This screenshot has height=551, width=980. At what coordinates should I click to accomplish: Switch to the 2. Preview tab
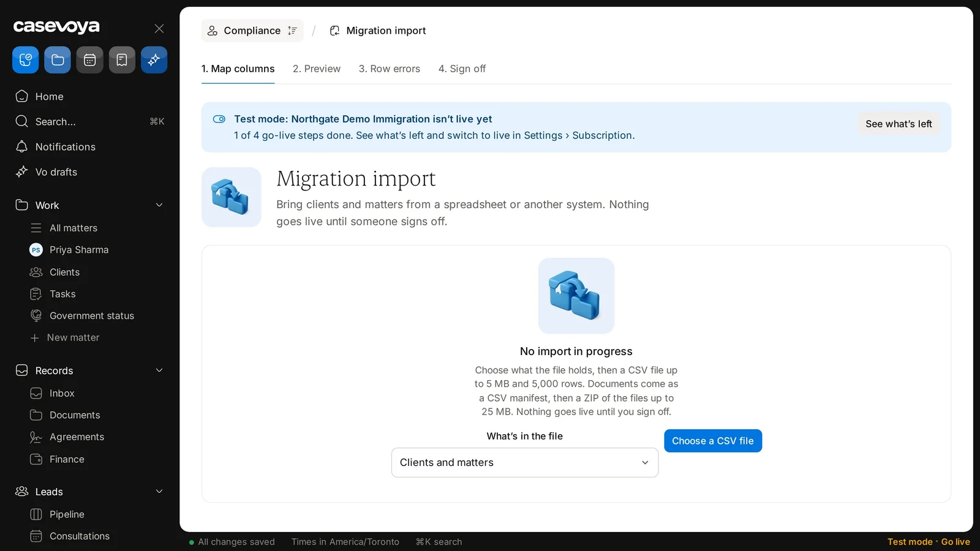tap(317, 69)
